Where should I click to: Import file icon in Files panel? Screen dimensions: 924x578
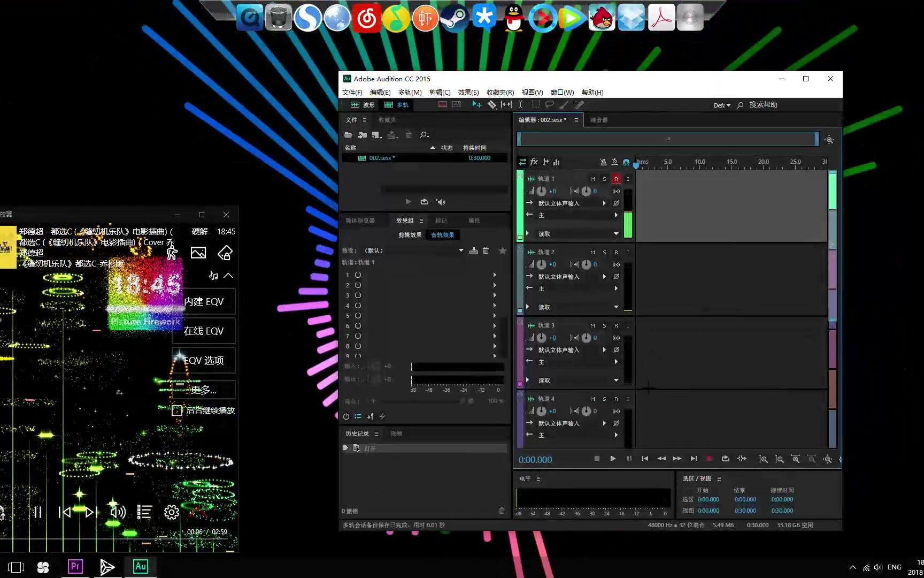click(363, 135)
